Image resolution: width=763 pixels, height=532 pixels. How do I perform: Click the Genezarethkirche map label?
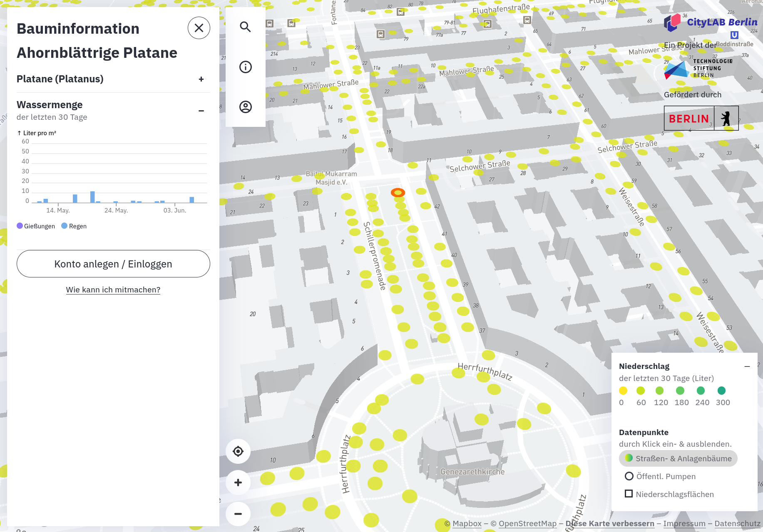point(472,472)
